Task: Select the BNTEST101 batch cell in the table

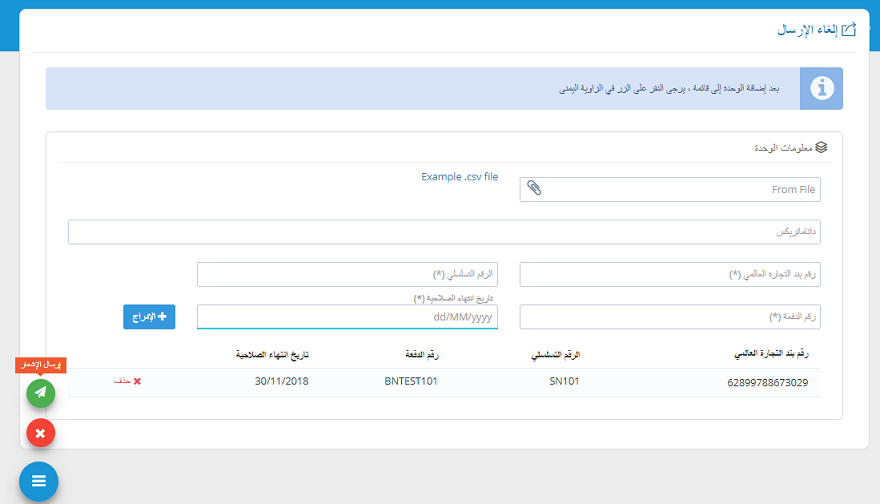Action: (x=411, y=382)
